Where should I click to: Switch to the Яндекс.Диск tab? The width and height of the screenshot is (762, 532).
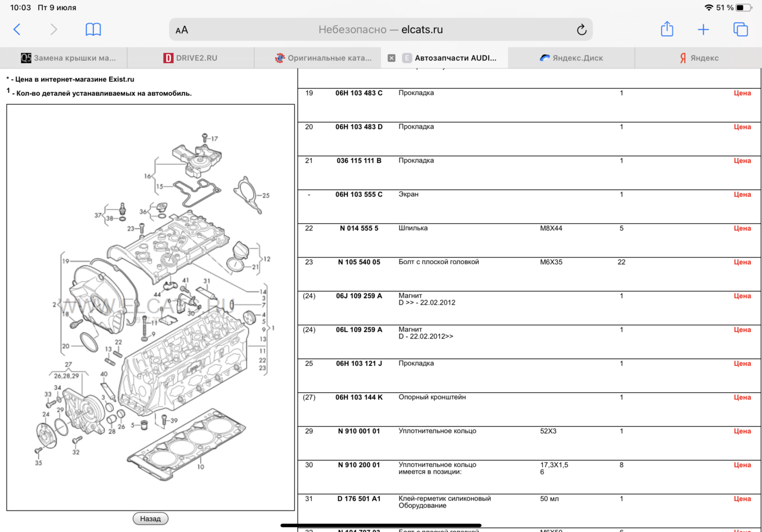tap(571, 58)
